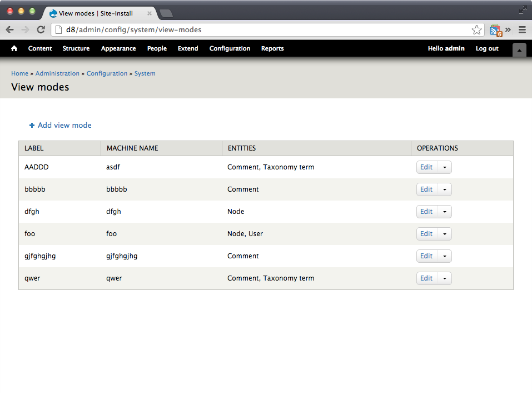Edit the AADDD view mode
Screen dimensions: 532x395
[426, 167]
